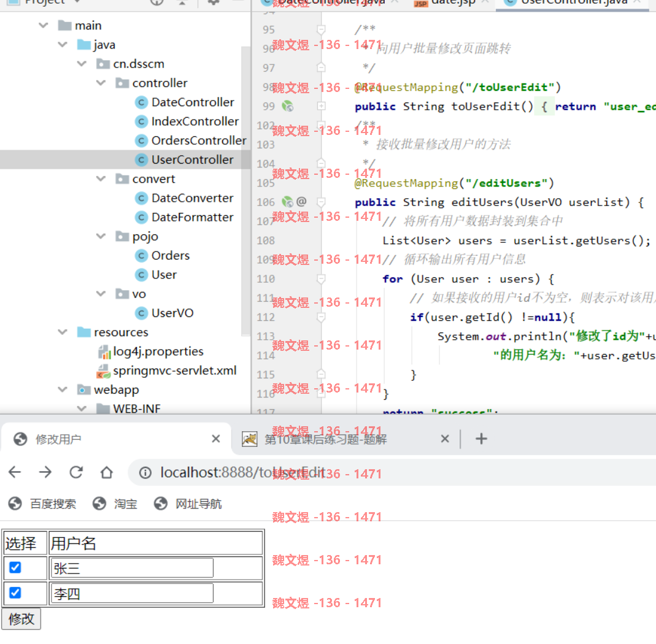The height and width of the screenshot is (644, 656).
Task: Open IndexController class file
Action: point(194,121)
